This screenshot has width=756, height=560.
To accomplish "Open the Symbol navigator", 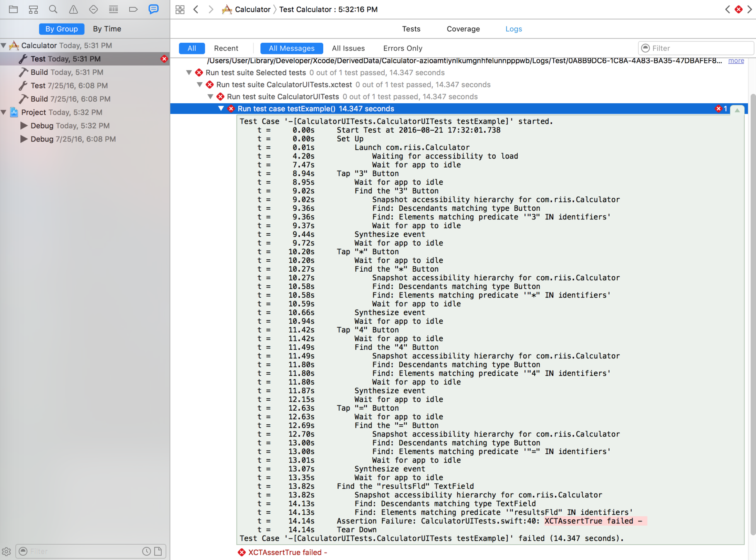I will pyautogui.click(x=33, y=9).
